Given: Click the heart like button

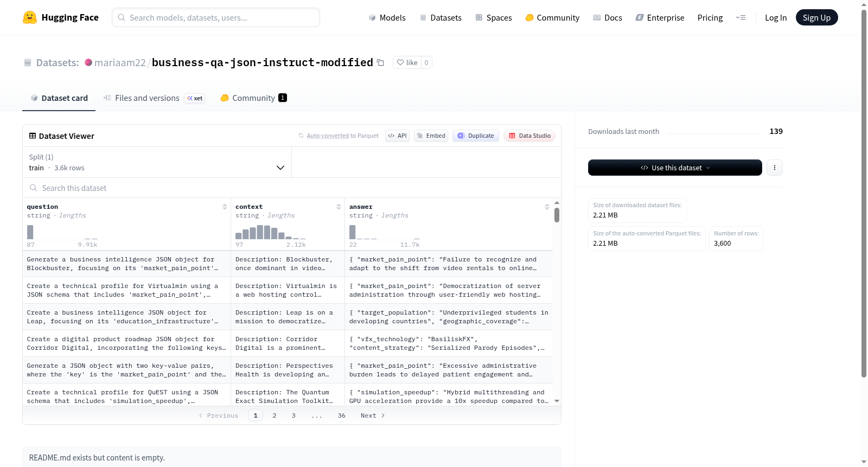Looking at the screenshot, I should (407, 62).
